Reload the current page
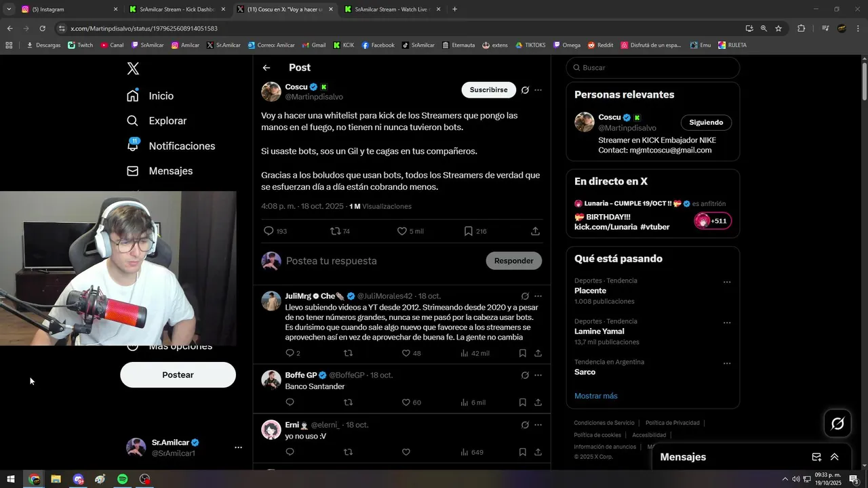The width and height of the screenshot is (868, 488). [x=42, y=28]
